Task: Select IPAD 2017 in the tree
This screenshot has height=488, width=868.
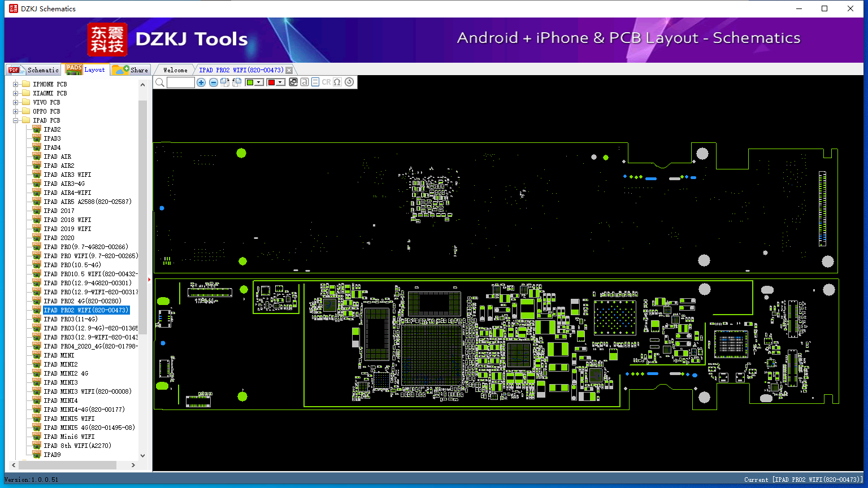Action: point(59,211)
